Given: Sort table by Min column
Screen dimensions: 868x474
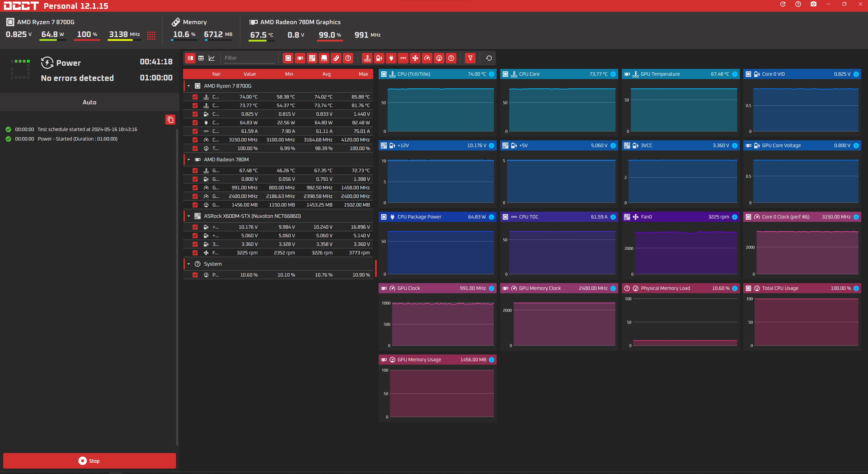Looking at the screenshot, I should coord(289,74).
